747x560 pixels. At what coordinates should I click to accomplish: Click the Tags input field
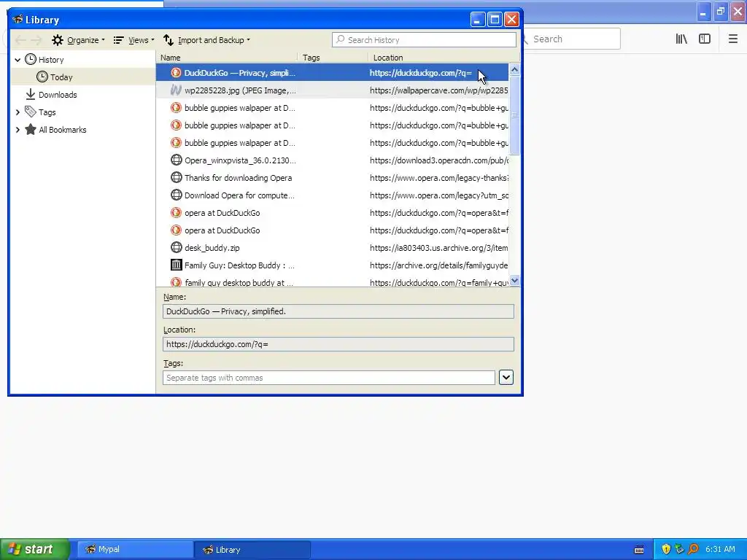click(x=329, y=378)
